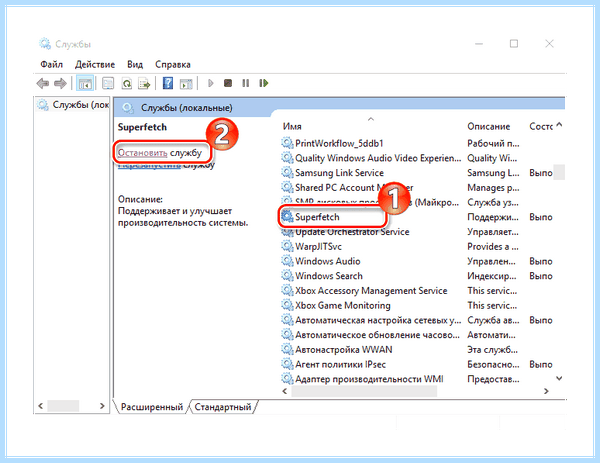Click the Безопасно... description cell
Image resolution: width=600 pixels, height=463 pixels.
coord(493,364)
